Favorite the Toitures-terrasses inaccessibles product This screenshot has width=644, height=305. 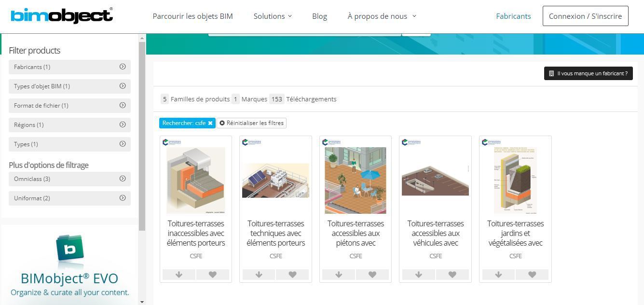pyautogui.click(x=213, y=274)
